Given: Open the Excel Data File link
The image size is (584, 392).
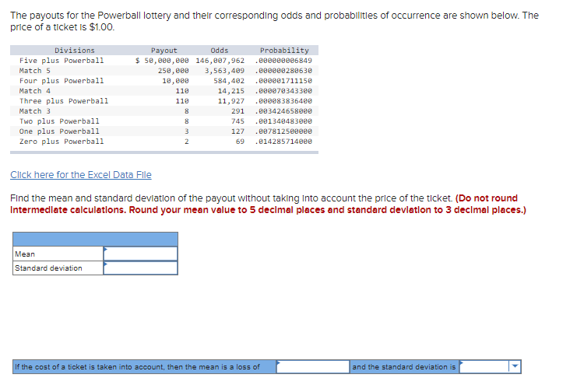Looking at the screenshot, I should [x=81, y=175].
